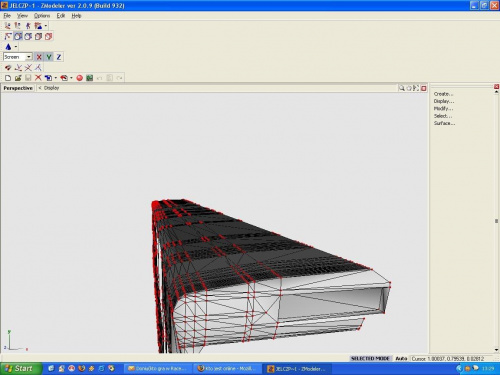Select the blue cone primitive tool
This screenshot has width=500, height=375.
point(8,47)
